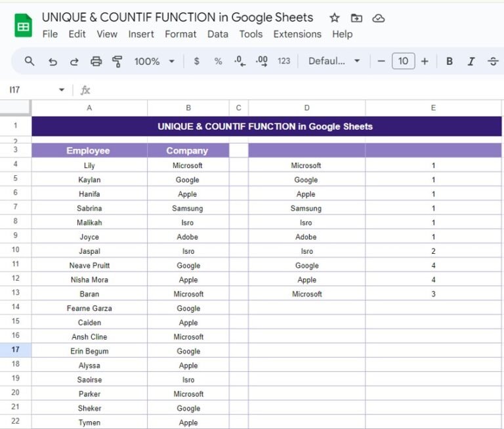The height and width of the screenshot is (429, 504).
Task: Select the Company header cell
Action: [x=188, y=150]
